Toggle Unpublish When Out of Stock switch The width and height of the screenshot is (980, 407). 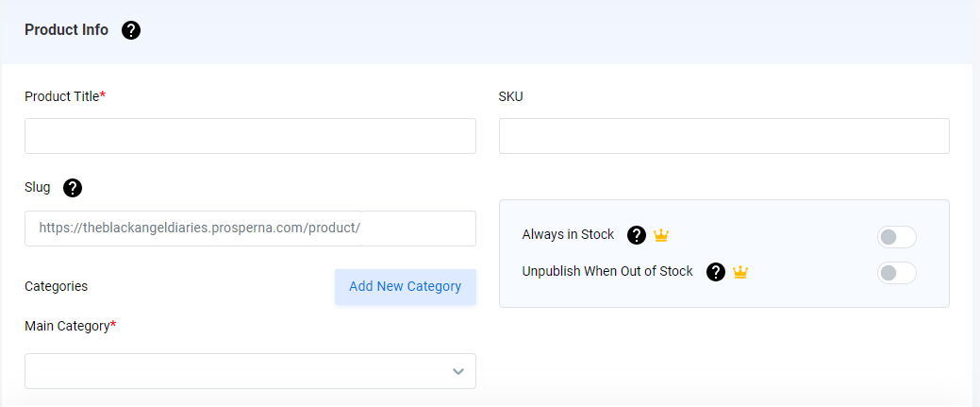[x=897, y=273]
